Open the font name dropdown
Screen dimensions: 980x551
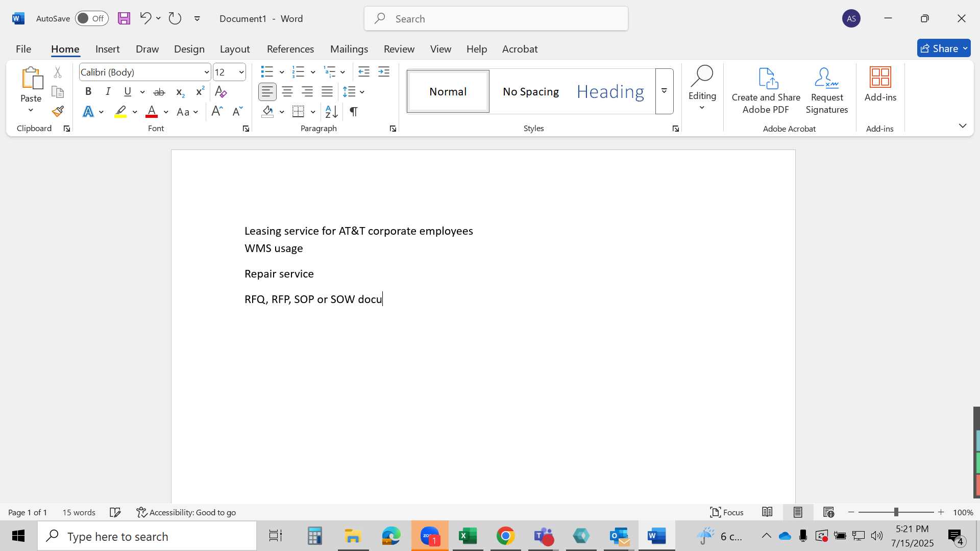(206, 72)
